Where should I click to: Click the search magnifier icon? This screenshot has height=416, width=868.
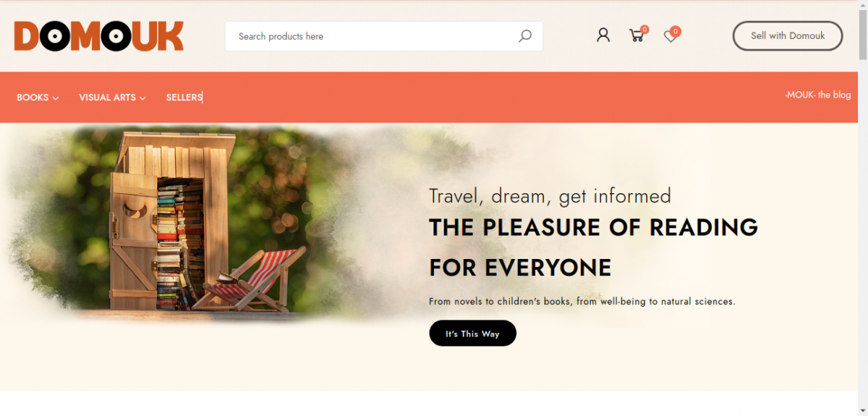tap(525, 36)
